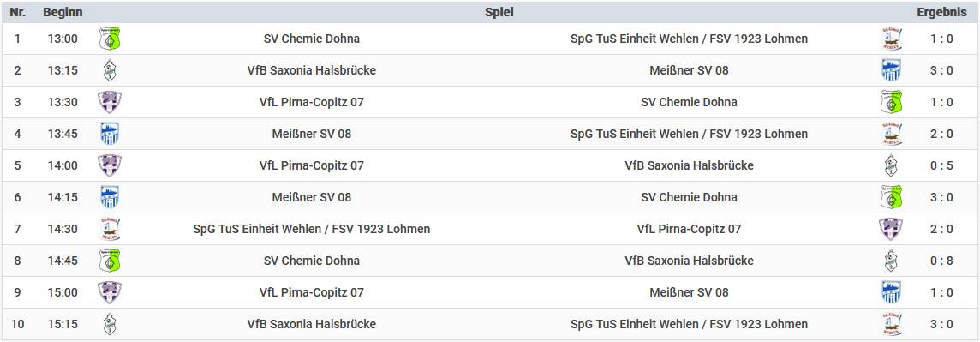The height and width of the screenshot is (342, 980).
Task: Select VfB Saxonia Halsbrücke in match 10
Action: [312, 324]
